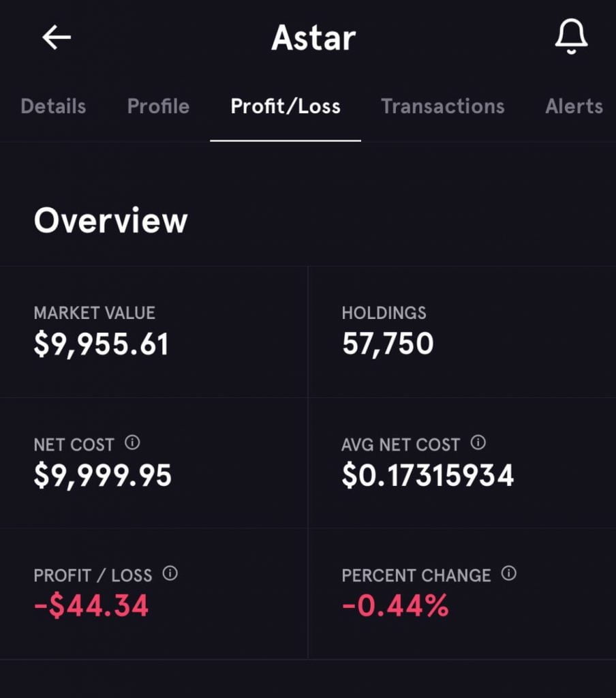Image resolution: width=616 pixels, height=698 pixels.
Task: Go to the Transactions tab
Action: coord(443,106)
